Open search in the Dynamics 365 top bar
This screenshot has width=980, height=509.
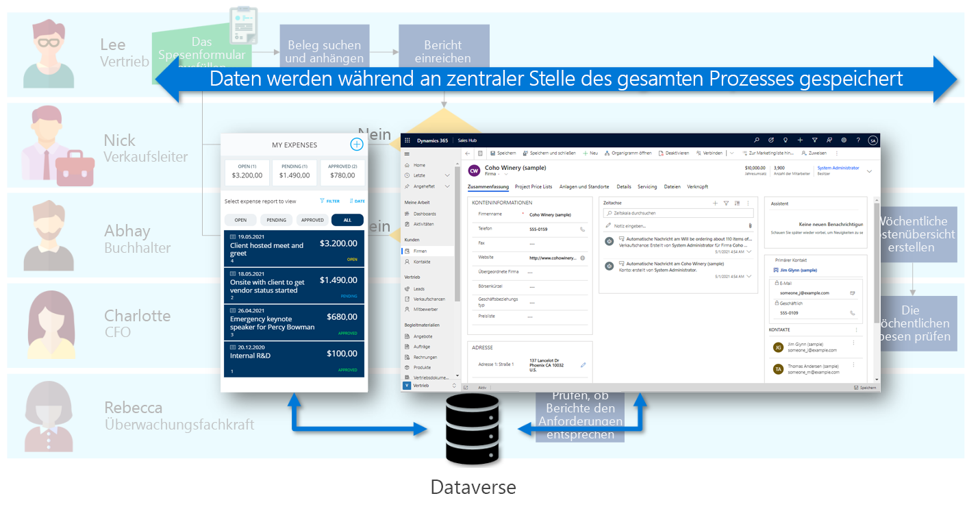coord(756,140)
